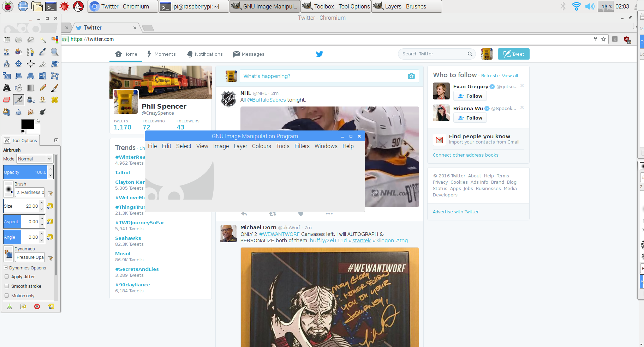
Task: Open the Mode Normal dropdown
Action: point(35,159)
